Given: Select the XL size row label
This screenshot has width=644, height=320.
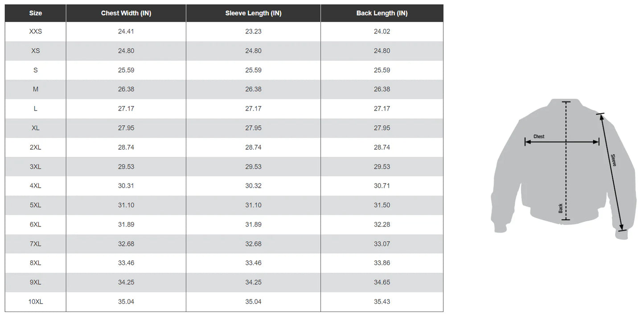Looking at the screenshot, I should (x=36, y=128).
